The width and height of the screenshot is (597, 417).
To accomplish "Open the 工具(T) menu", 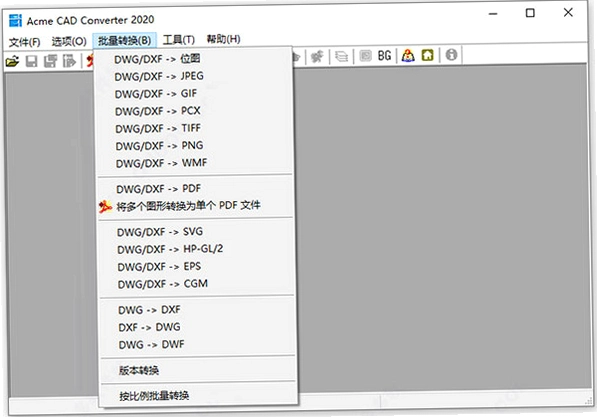I will (179, 40).
